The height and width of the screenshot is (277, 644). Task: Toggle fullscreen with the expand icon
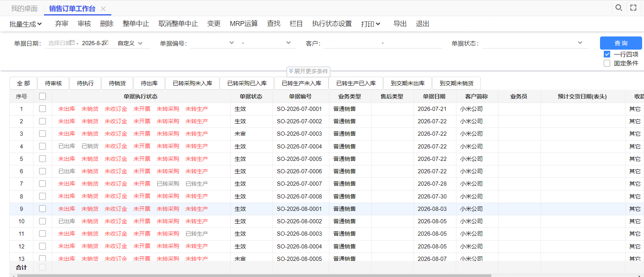click(x=633, y=8)
